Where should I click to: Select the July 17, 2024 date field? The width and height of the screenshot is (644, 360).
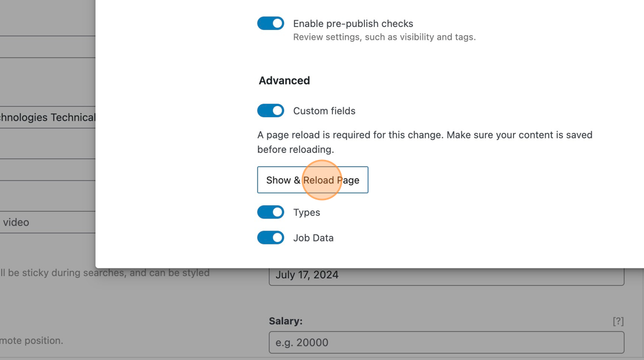[446, 275]
